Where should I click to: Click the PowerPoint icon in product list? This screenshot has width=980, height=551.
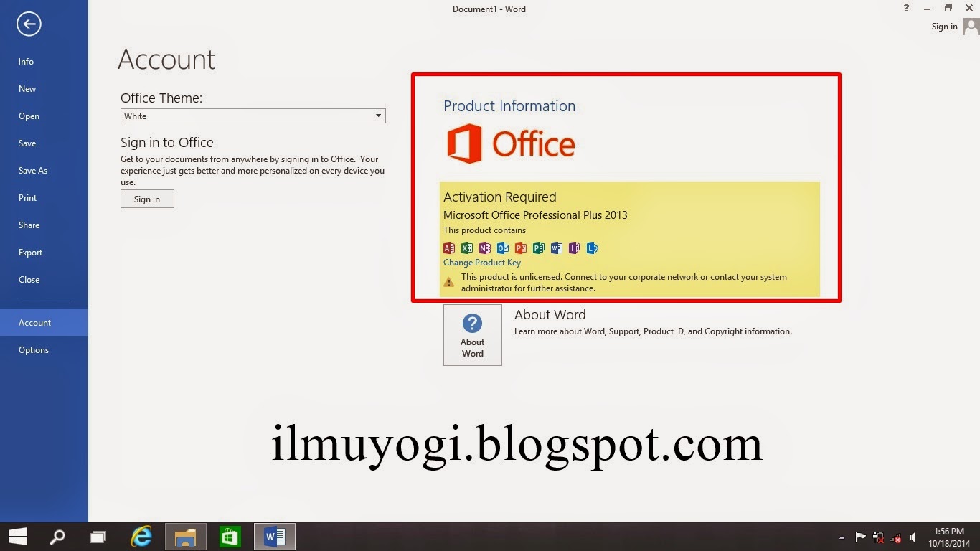pos(521,248)
